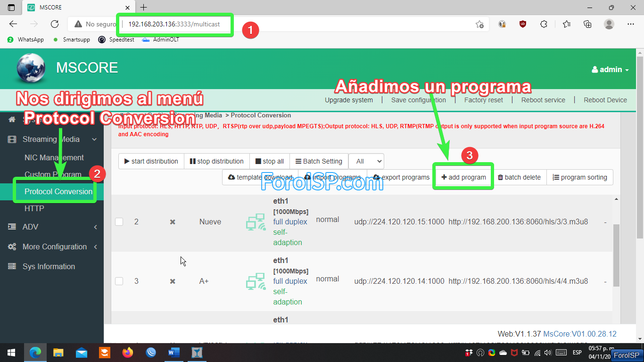This screenshot has width=644, height=362.
Task: Click the More Configuration gear icon
Action: coord(11,247)
